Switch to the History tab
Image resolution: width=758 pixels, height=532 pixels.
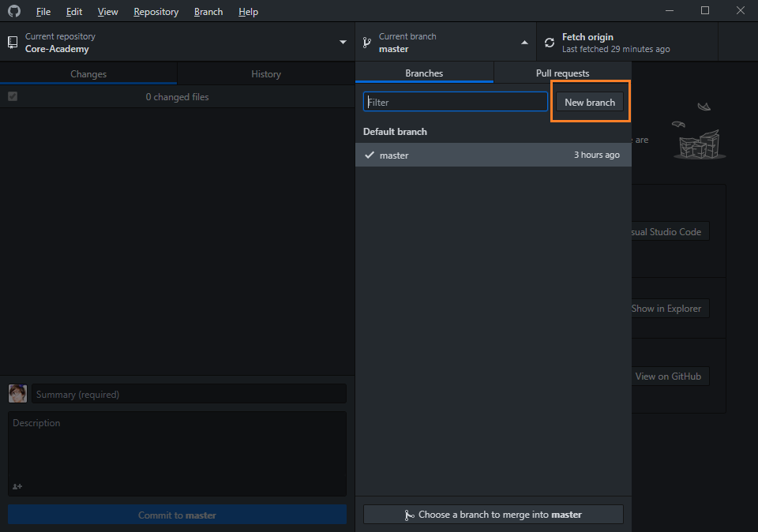click(x=266, y=74)
